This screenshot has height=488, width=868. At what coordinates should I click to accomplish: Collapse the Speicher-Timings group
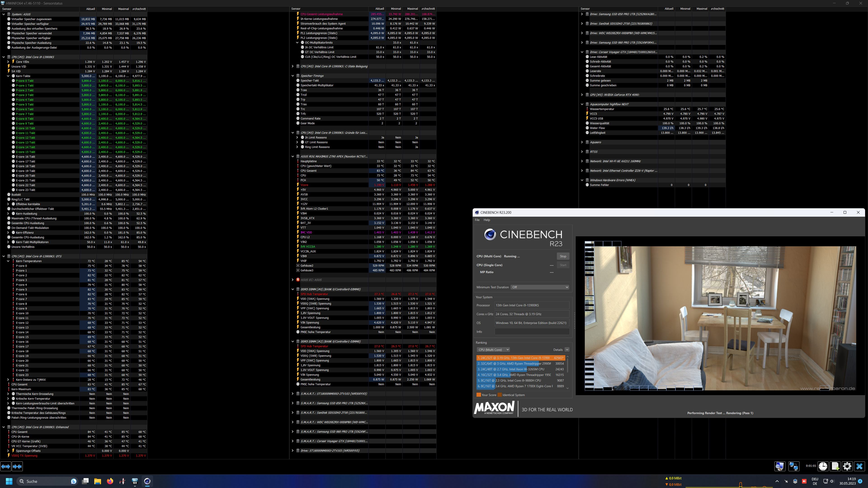292,76
